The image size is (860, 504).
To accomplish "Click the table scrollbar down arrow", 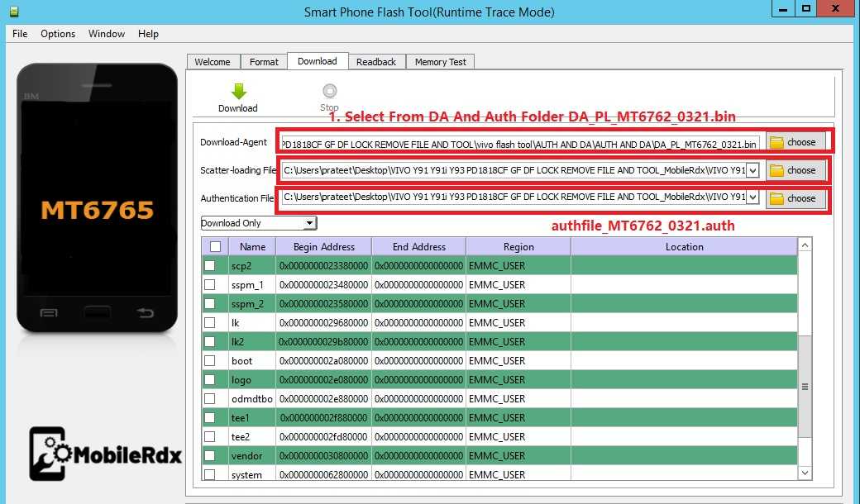I will (805, 473).
